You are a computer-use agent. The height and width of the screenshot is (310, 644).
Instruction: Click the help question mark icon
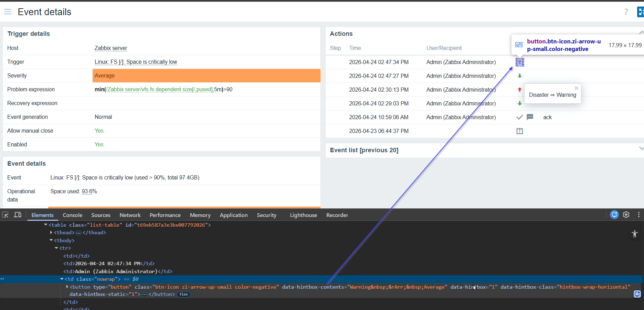[626, 12]
